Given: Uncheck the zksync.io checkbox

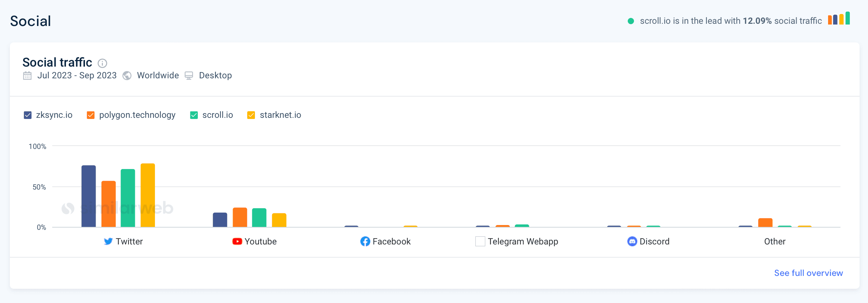Looking at the screenshot, I should [27, 115].
